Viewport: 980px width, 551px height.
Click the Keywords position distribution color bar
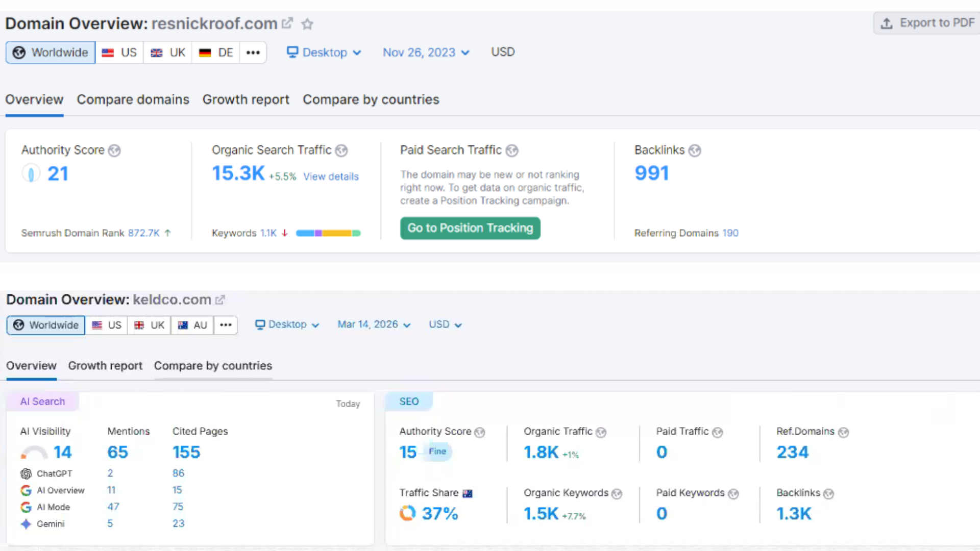point(328,233)
